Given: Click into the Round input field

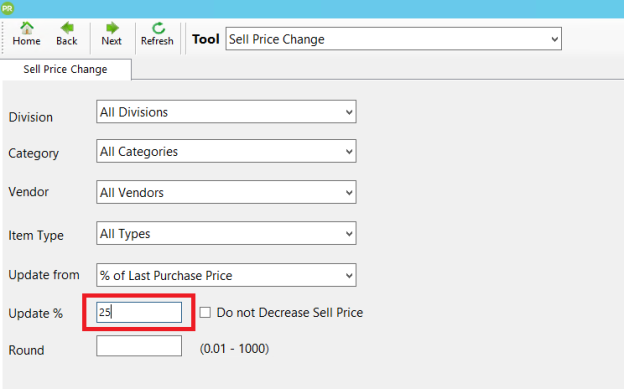Looking at the screenshot, I should (x=139, y=346).
